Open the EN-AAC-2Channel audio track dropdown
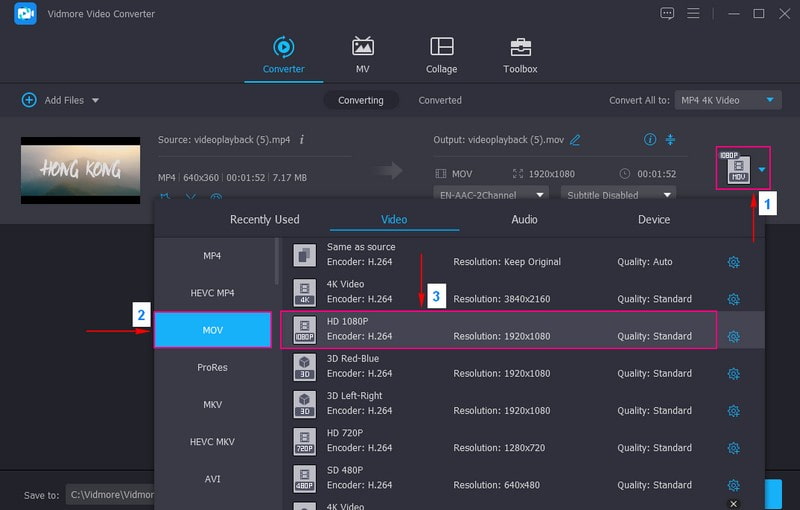 point(490,194)
